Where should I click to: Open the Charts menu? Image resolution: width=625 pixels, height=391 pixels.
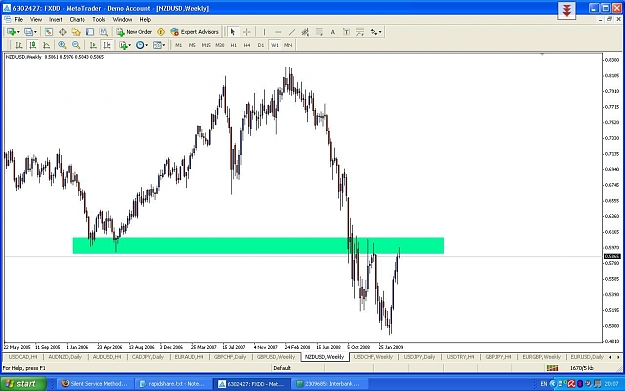coord(77,20)
